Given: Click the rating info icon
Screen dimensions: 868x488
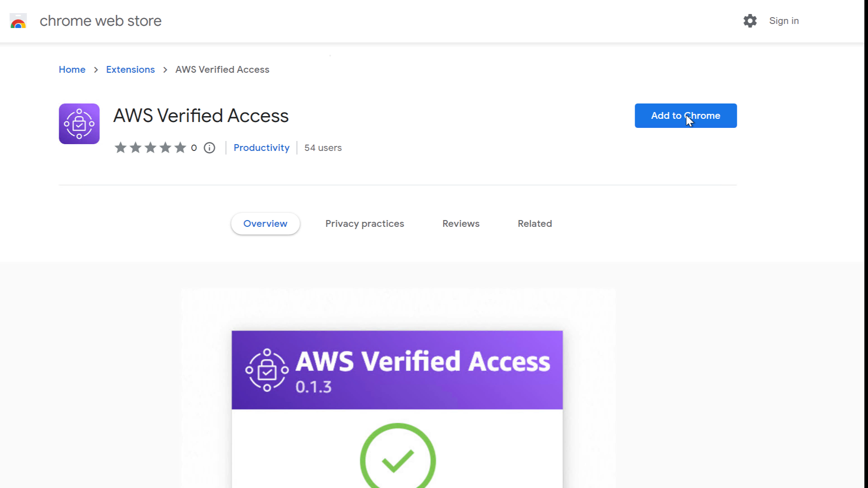Looking at the screenshot, I should pyautogui.click(x=209, y=148).
